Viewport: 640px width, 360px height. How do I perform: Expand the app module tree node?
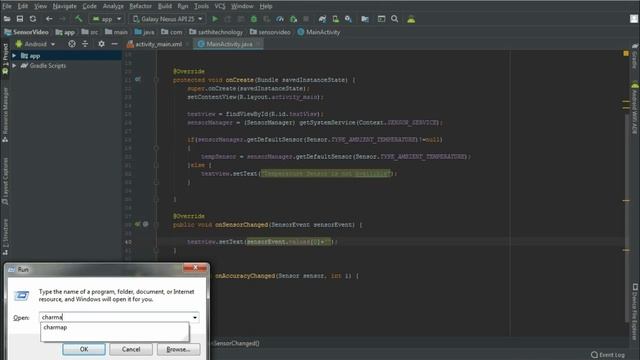[14, 56]
